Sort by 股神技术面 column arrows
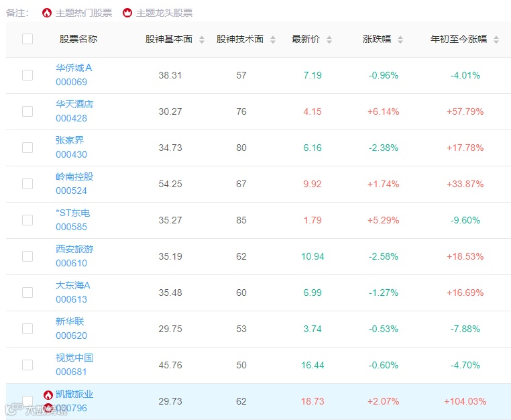This screenshot has height=420, width=511. [x=273, y=40]
